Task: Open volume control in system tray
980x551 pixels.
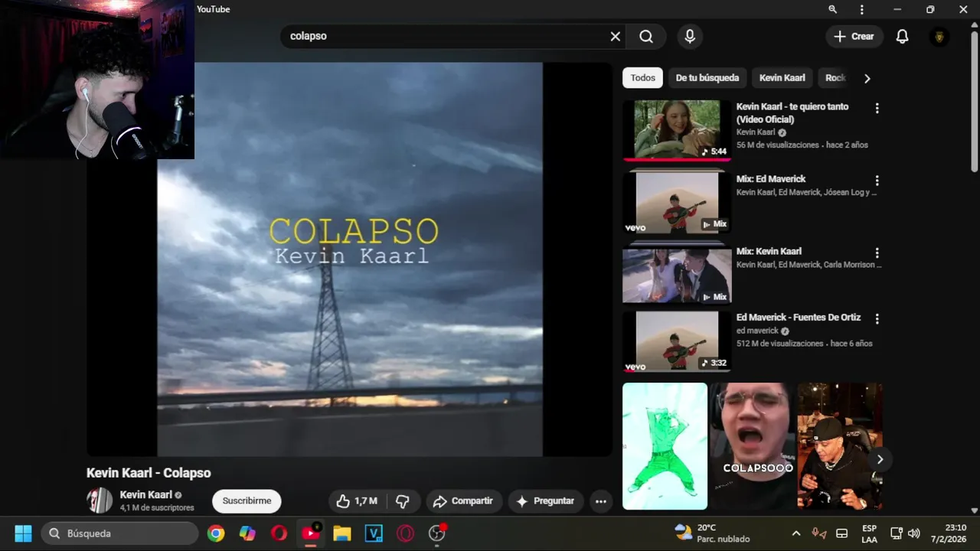Action: (x=913, y=533)
